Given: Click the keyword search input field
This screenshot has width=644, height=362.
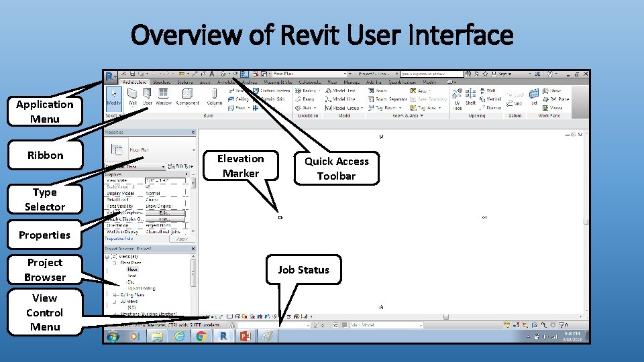Looking at the screenshot, I should coord(431,74).
